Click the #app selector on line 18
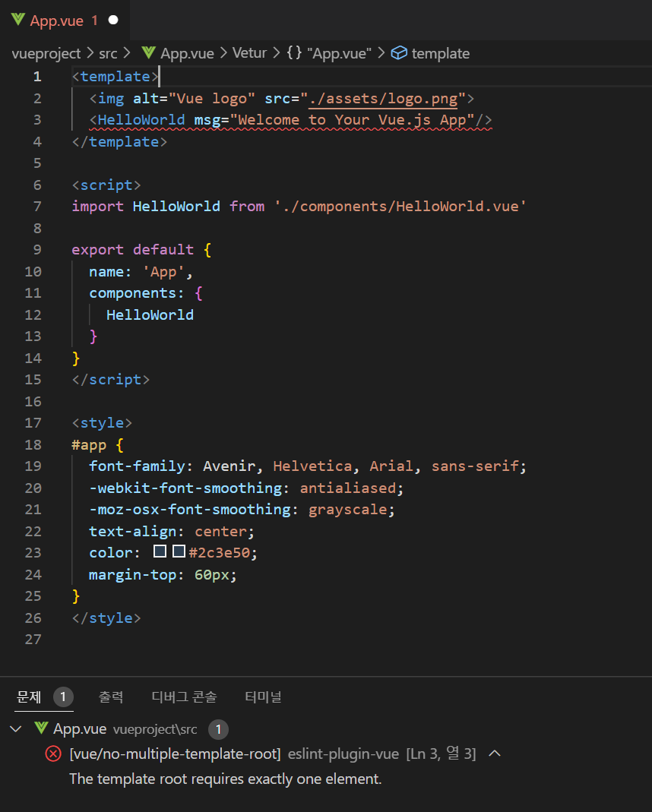 89,445
